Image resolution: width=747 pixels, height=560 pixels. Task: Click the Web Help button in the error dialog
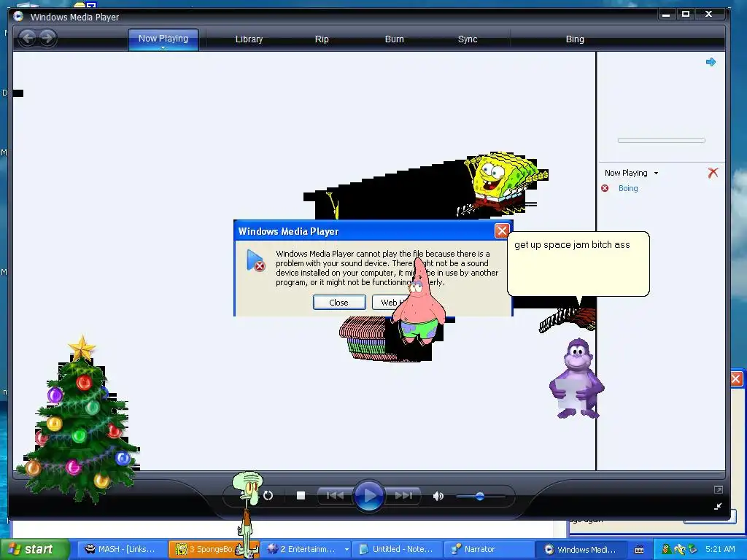click(x=390, y=303)
